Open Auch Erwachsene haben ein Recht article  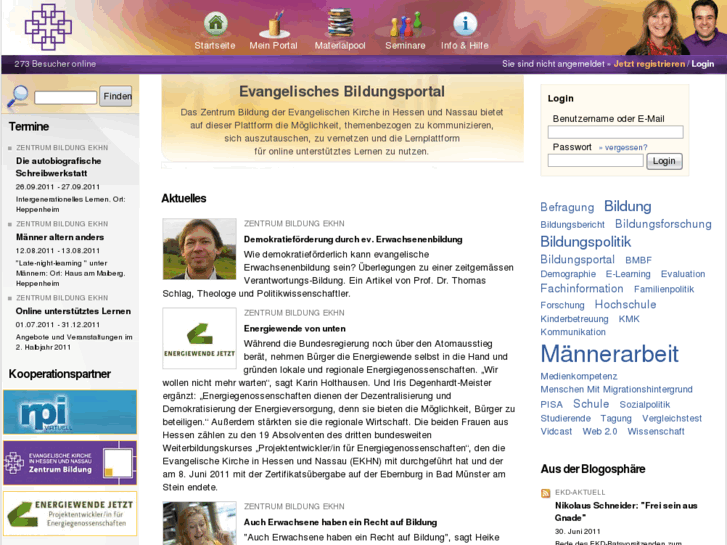340,522
